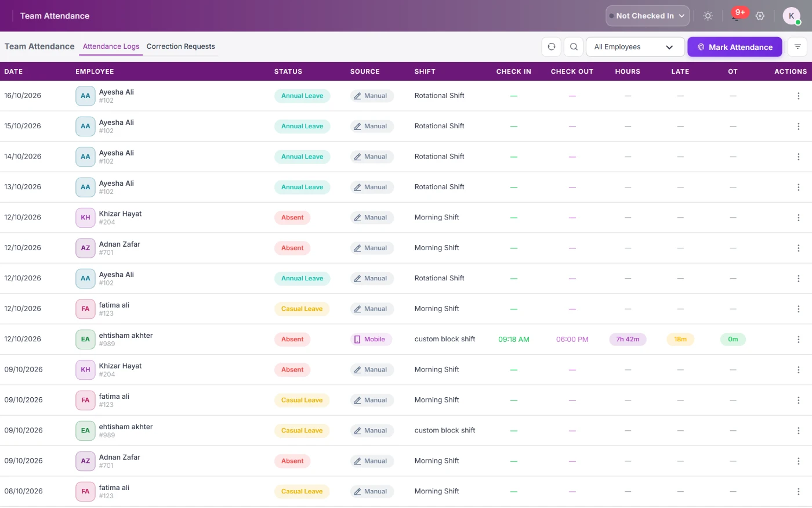Click the Team Attendance title in header bar
812x508 pixels.
tap(55, 16)
